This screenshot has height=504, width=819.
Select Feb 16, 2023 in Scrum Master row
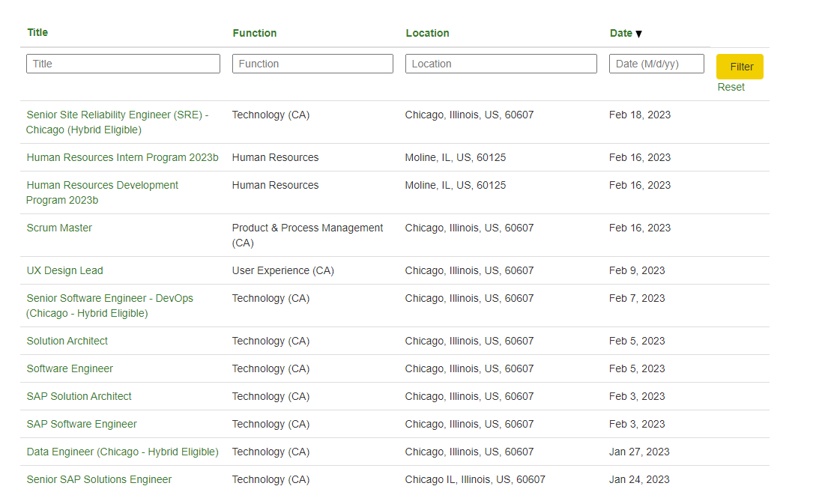coord(640,228)
